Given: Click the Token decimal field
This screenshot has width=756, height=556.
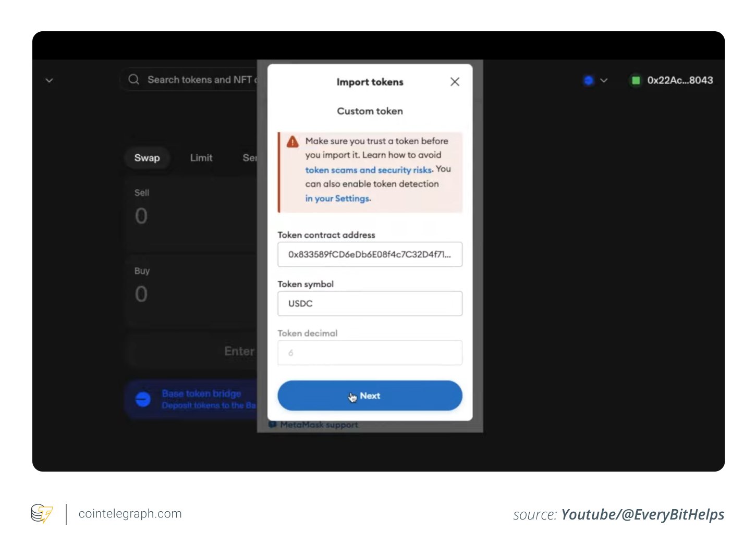Looking at the screenshot, I should [x=370, y=353].
